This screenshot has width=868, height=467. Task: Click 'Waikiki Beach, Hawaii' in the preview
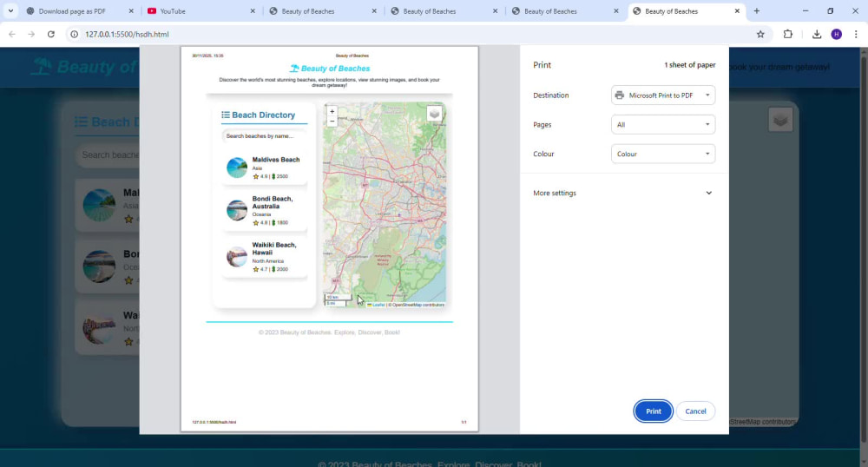coord(274,248)
